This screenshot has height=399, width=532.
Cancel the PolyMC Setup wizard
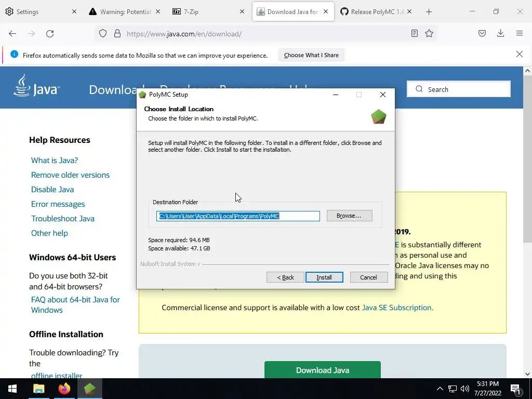(368, 277)
